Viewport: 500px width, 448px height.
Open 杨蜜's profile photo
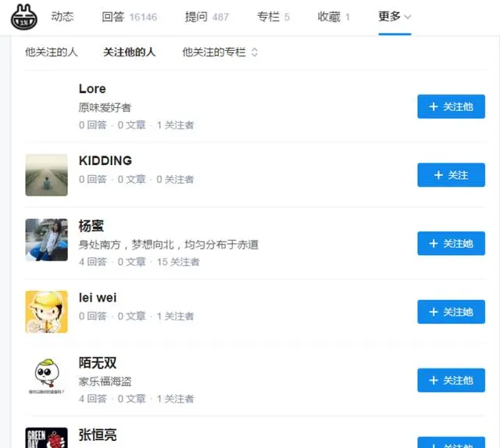pos(47,239)
